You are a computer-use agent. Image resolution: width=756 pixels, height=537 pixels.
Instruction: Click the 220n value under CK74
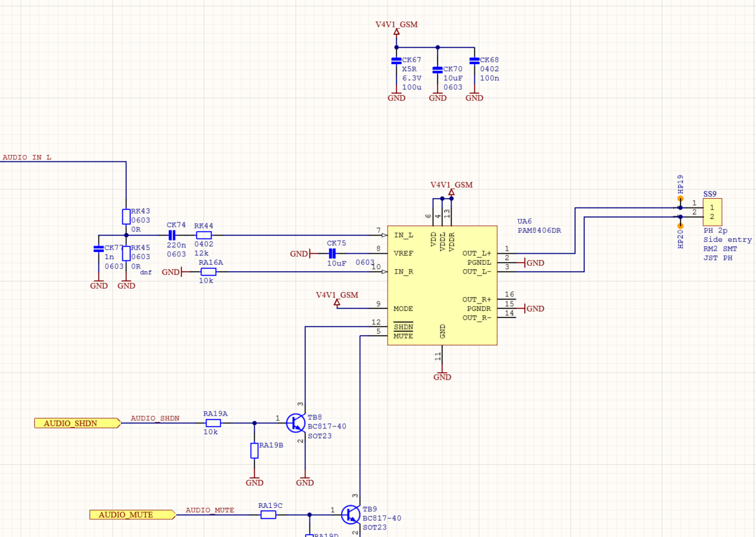click(x=176, y=245)
